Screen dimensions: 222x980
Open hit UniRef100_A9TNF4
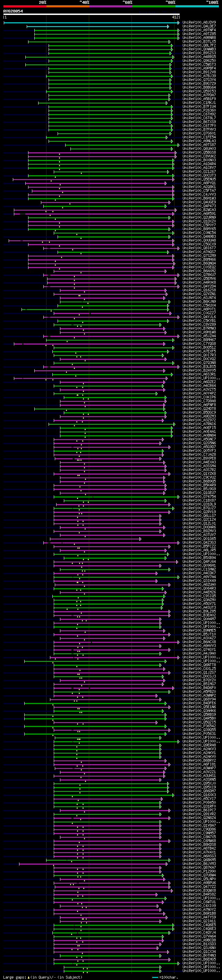point(199,30)
